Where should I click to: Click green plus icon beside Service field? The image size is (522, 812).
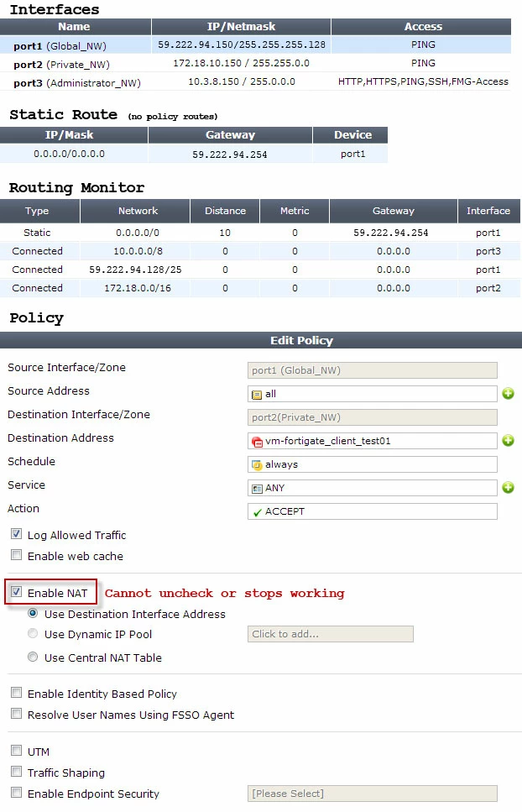[508, 487]
